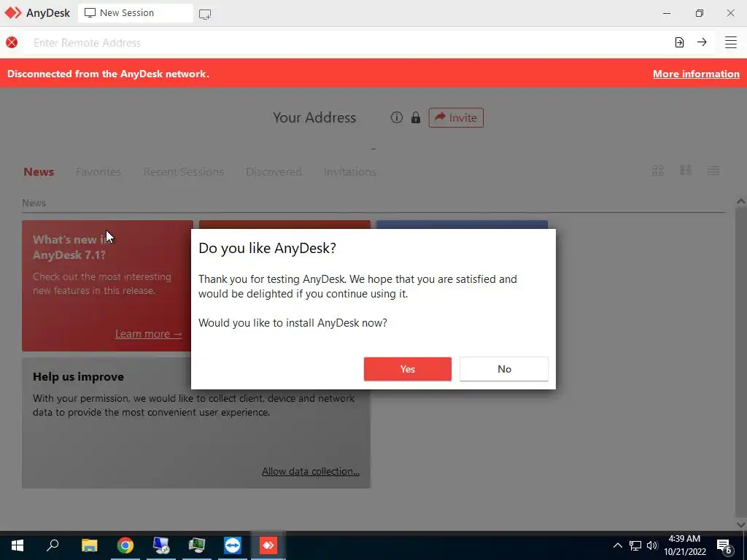Open Windows taskbar search

click(x=53, y=545)
